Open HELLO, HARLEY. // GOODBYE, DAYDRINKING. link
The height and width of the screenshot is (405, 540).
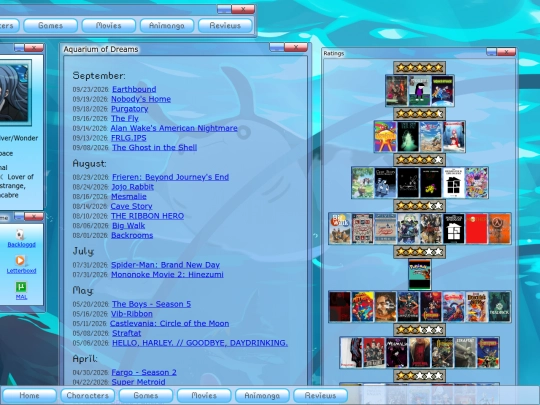point(200,343)
